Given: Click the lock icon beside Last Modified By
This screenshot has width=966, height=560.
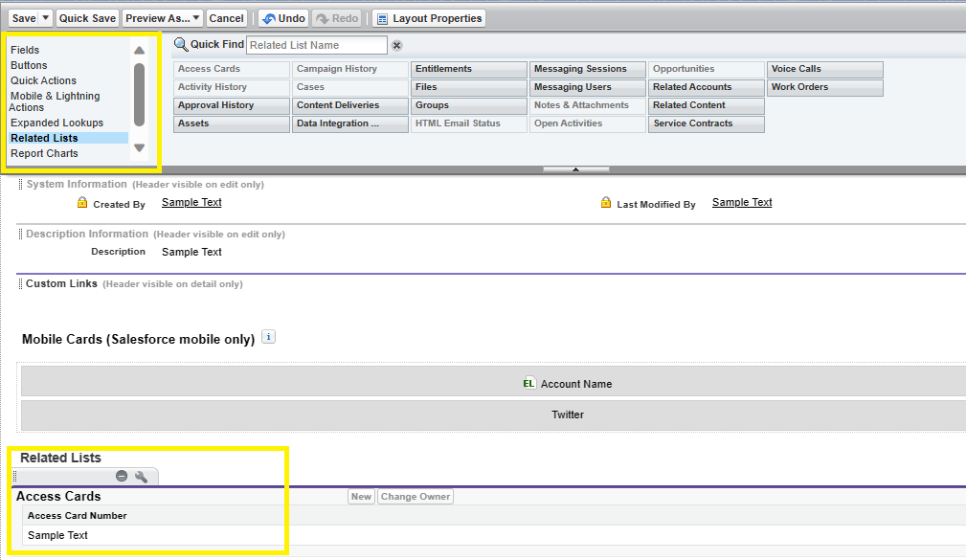Looking at the screenshot, I should click(606, 202).
